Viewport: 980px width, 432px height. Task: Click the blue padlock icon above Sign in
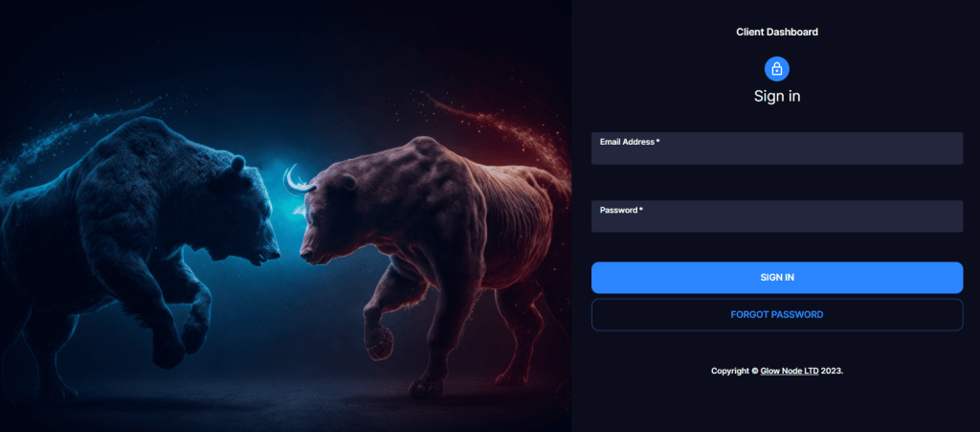click(x=777, y=69)
